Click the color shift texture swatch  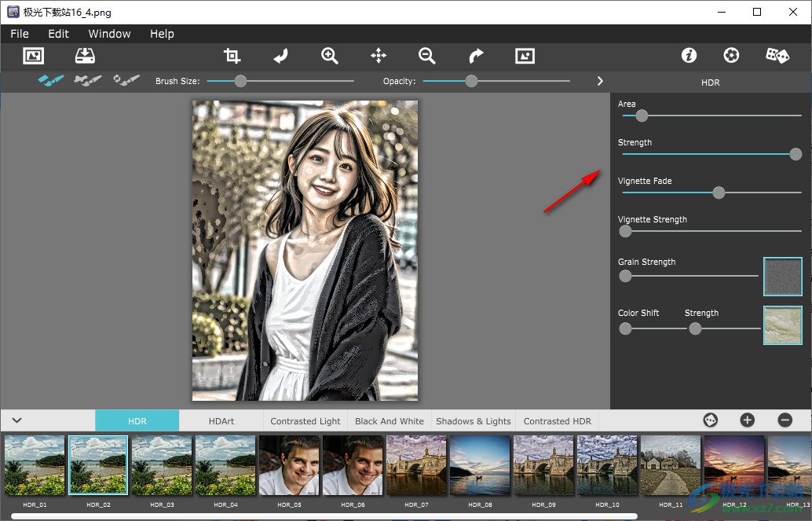[x=783, y=325]
